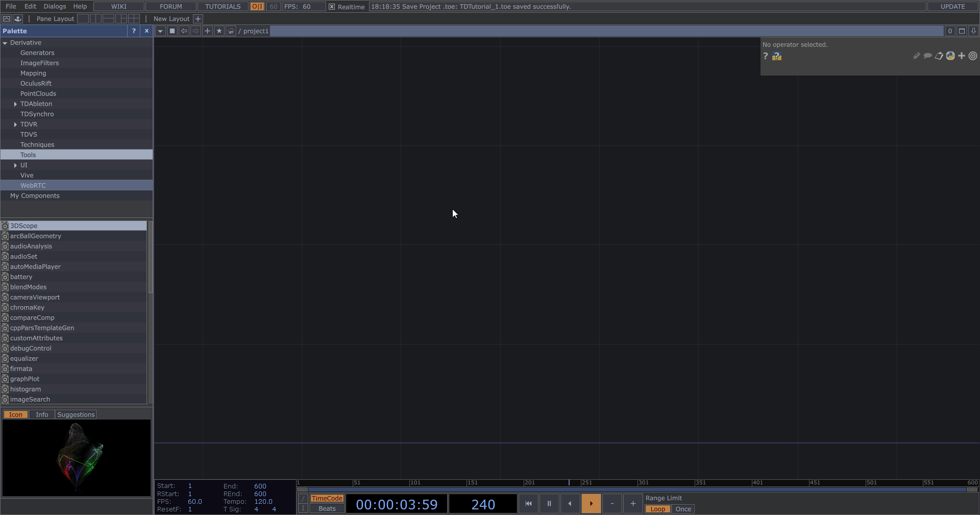The image size is (980, 515).
Task: Open the Dialogs menu
Action: (55, 6)
